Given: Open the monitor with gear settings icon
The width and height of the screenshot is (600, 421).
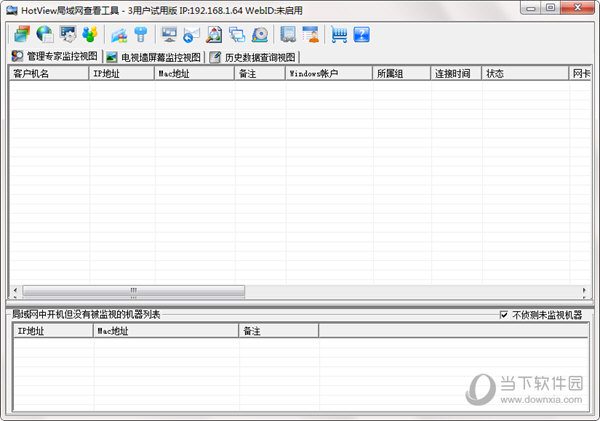Looking at the screenshot, I should coord(68,34).
